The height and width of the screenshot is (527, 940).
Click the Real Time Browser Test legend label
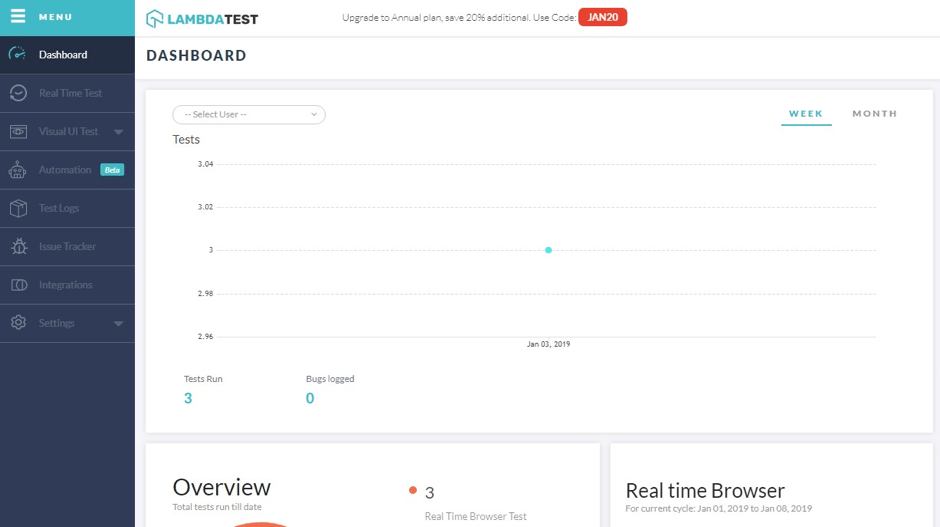tap(475, 516)
